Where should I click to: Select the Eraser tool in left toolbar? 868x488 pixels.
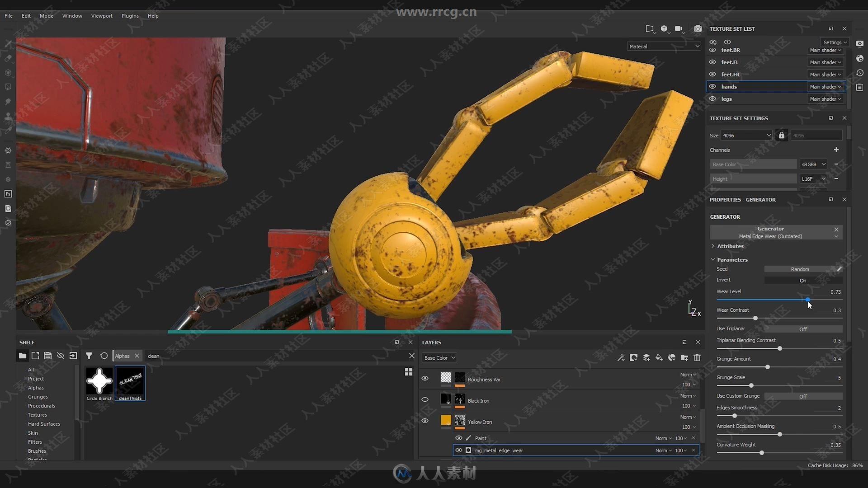click(8, 58)
